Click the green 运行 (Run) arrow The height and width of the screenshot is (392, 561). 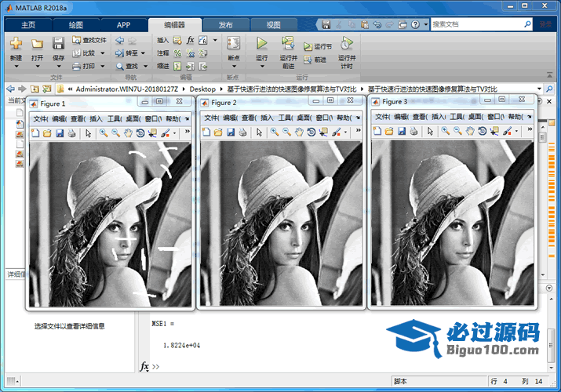[x=261, y=43]
